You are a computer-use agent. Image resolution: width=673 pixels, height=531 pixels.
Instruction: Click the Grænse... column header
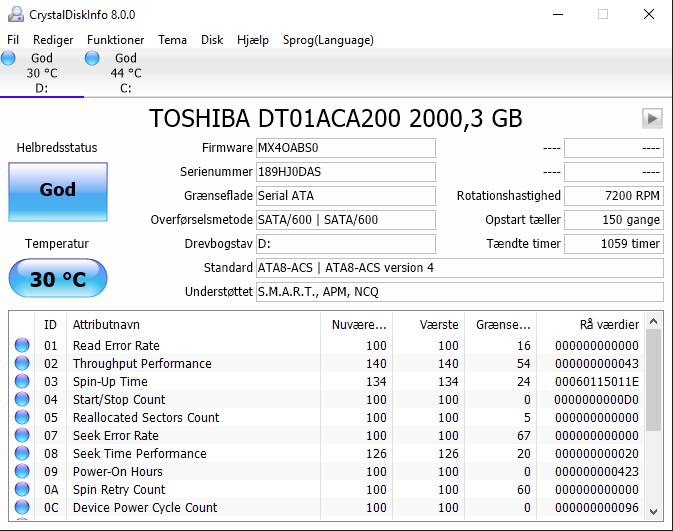500,325
